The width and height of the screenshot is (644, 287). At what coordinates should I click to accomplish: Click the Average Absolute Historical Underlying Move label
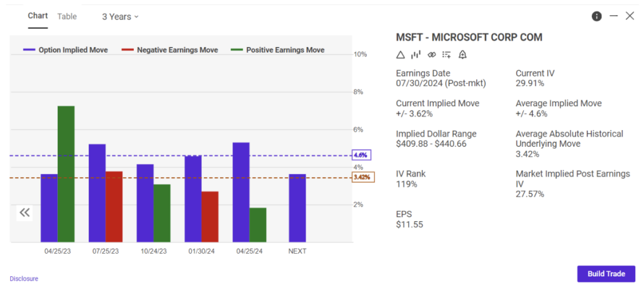[570, 139]
